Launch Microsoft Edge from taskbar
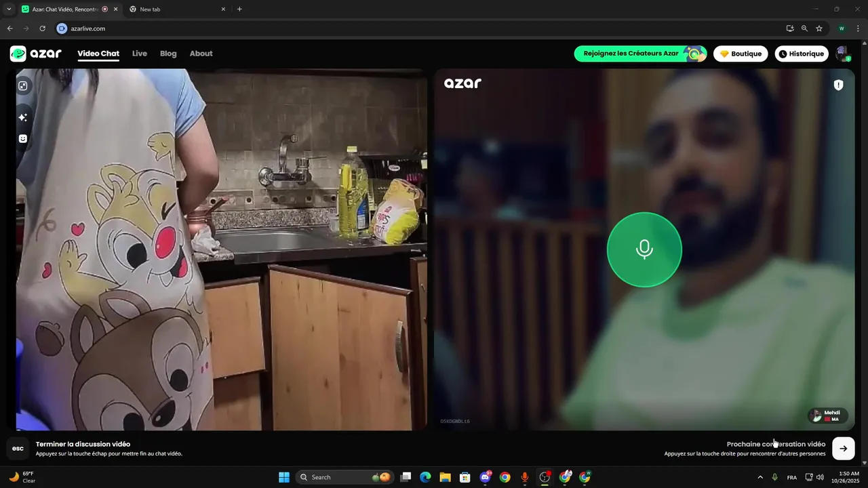Screen dimensions: 868x488 coord(425,477)
